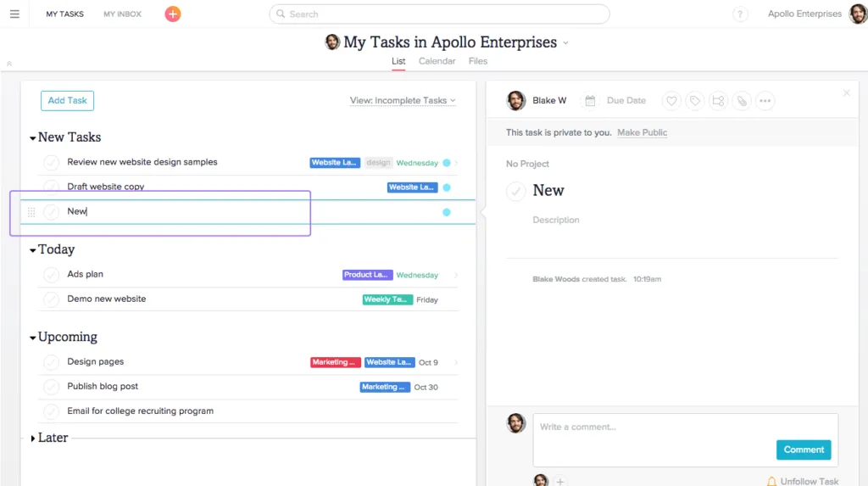Mark Publish blog post complete
This screenshot has width=868, height=486.
(x=51, y=386)
